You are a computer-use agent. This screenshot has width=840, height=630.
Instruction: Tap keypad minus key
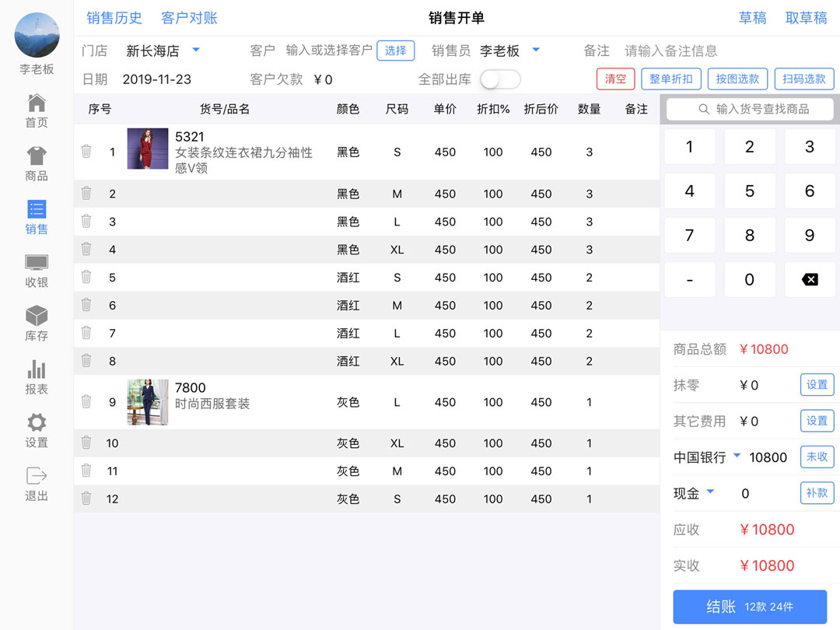pyautogui.click(x=689, y=279)
